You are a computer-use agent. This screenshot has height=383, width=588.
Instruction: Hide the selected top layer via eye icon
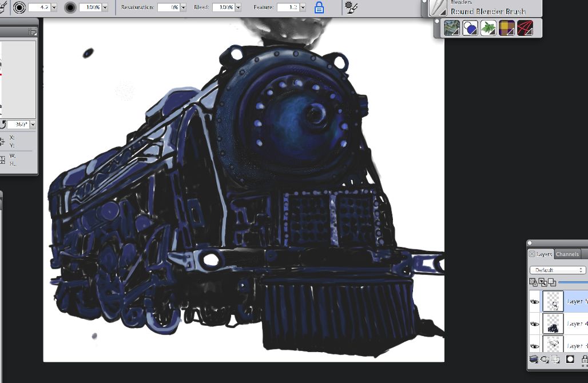(x=535, y=301)
